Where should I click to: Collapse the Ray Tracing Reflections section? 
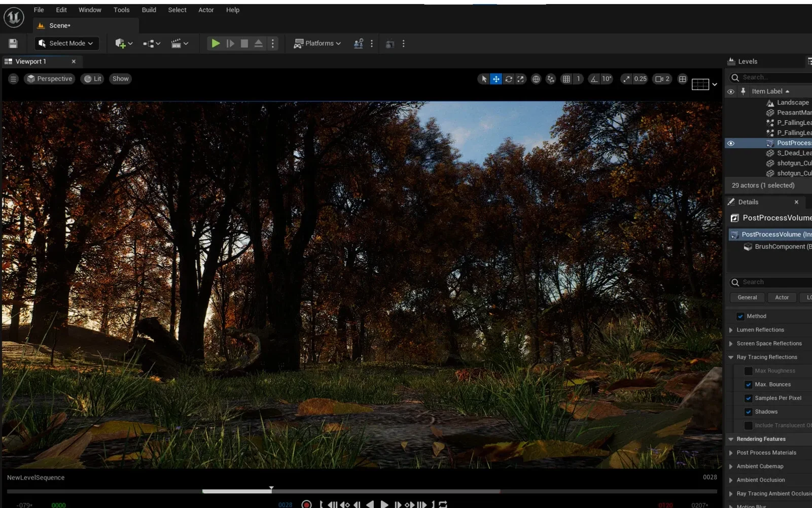[x=731, y=357]
